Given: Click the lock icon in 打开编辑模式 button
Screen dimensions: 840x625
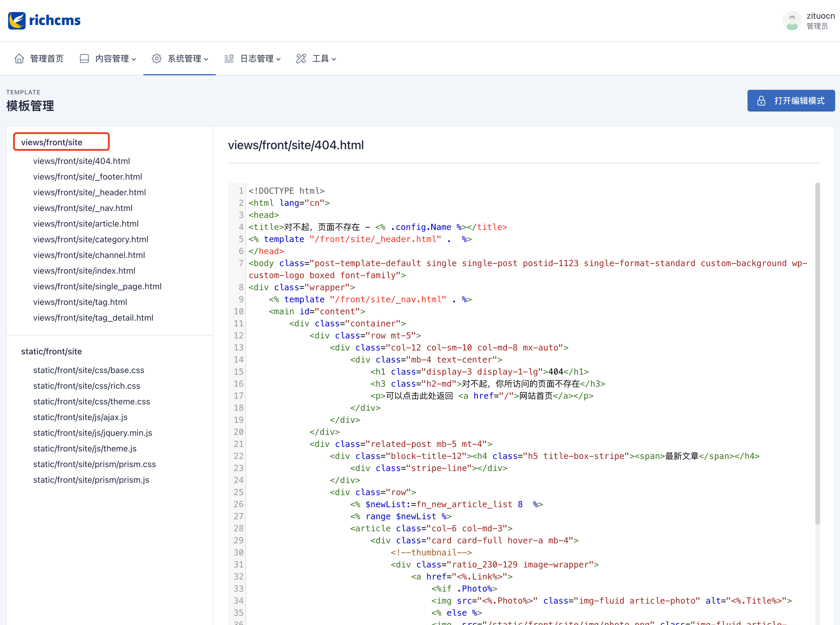Looking at the screenshot, I should pos(761,101).
